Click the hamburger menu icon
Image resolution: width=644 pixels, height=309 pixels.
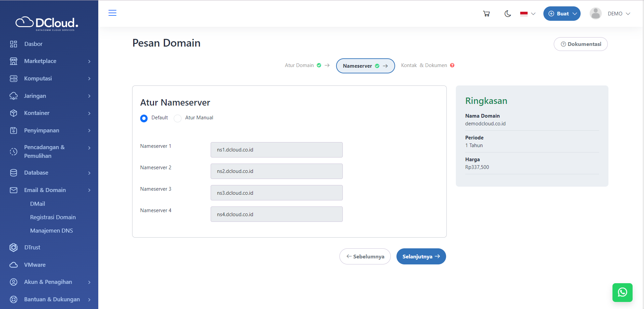(x=112, y=13)
